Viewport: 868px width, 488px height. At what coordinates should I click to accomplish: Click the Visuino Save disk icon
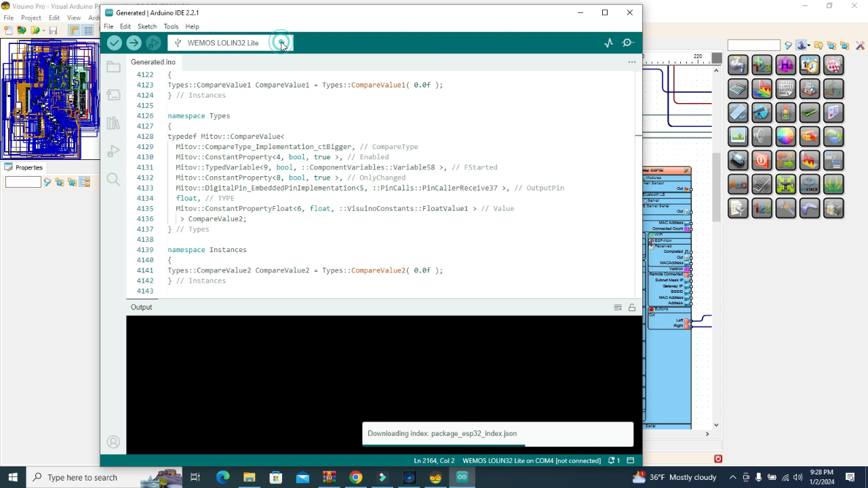coord(53,30)
